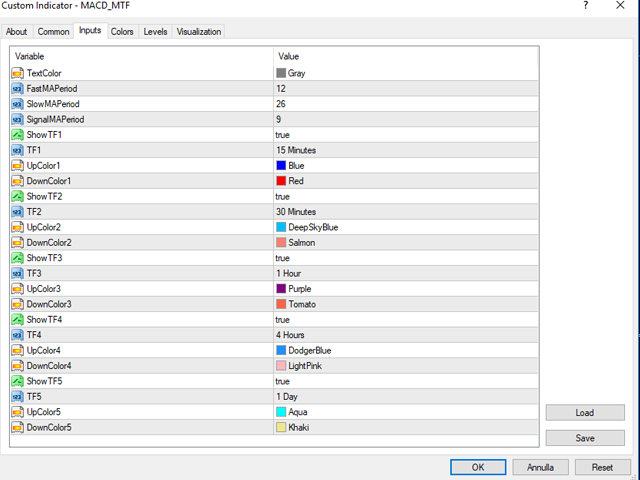Click the integer icon beside TF5
This screenshot has width=640, height=480.
click(18, 397)
